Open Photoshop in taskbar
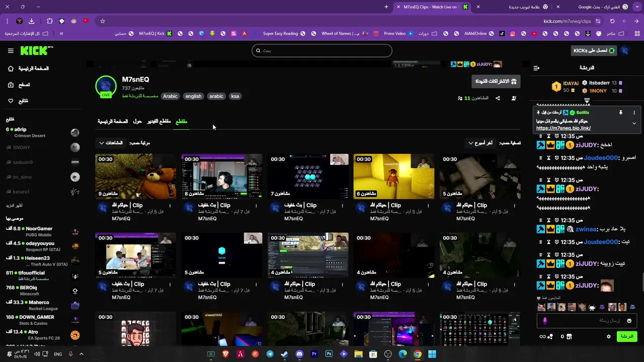644x362 pixels. [x=329, y=354]
